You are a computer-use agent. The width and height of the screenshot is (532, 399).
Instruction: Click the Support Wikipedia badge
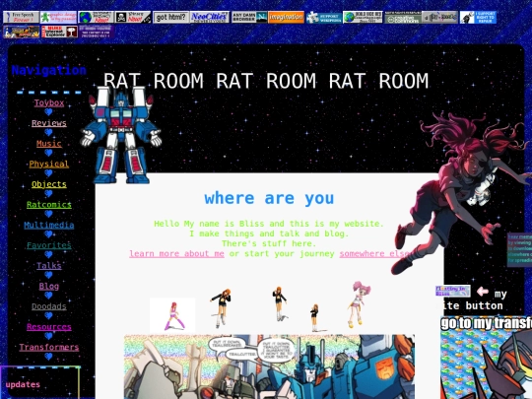[324, 18]
